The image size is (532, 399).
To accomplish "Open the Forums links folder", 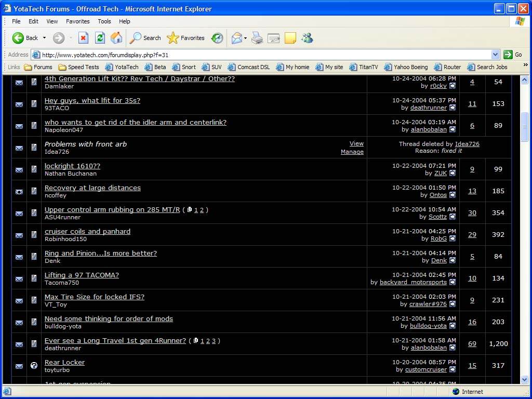I will [x=38, y=67].
